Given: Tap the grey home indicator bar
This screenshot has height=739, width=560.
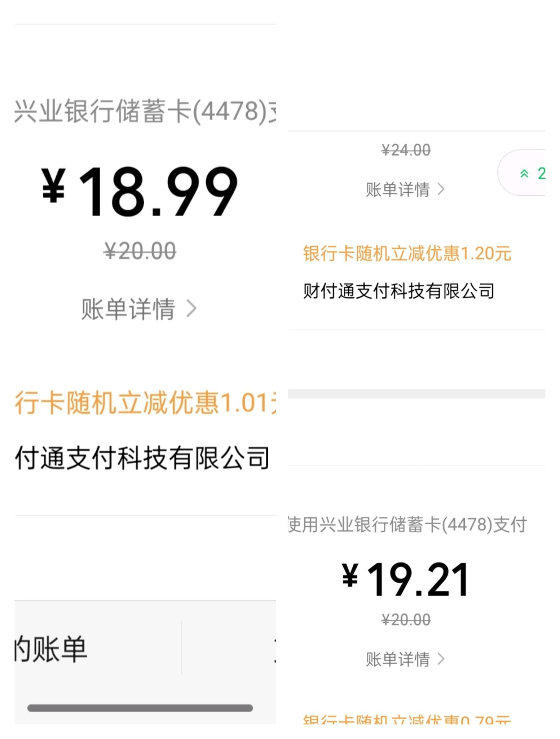Looking at the screenshot, I should click(140, 708).
